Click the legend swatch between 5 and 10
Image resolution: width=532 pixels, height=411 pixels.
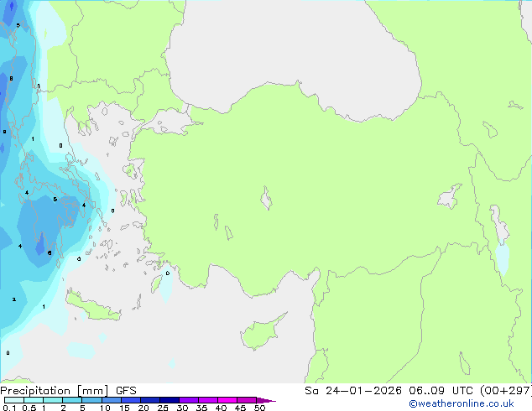point(91,400)
